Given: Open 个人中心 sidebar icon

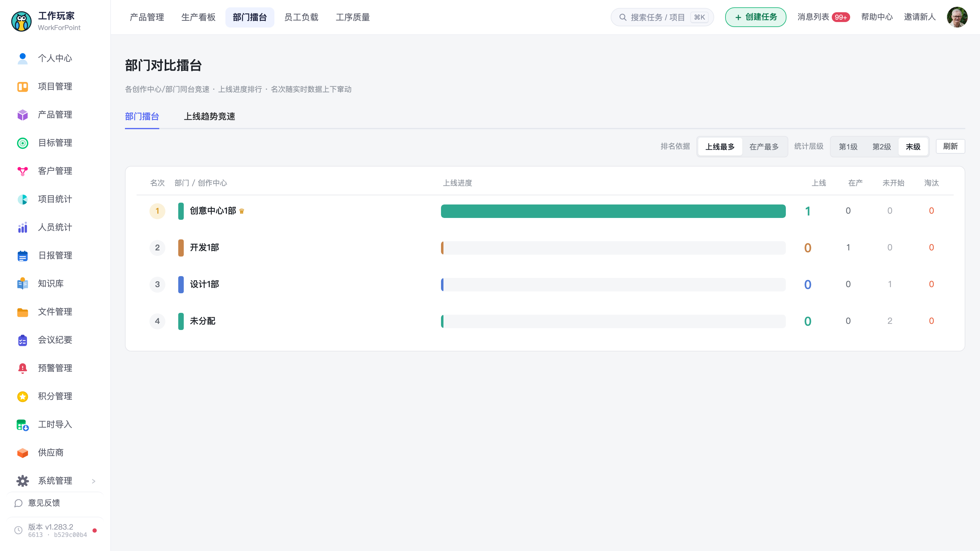Looking at the screenshot, I should pyautogui.click(x=22, y=58).
